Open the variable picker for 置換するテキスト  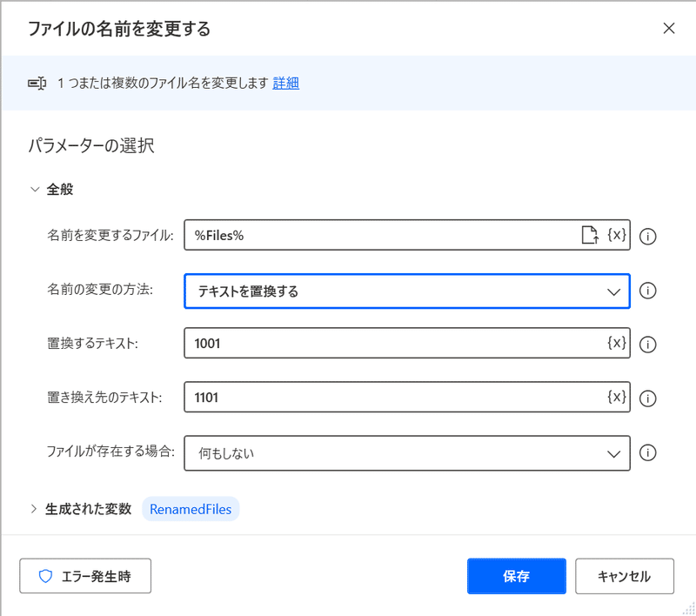pyautogui.click(x=617, y=343)
